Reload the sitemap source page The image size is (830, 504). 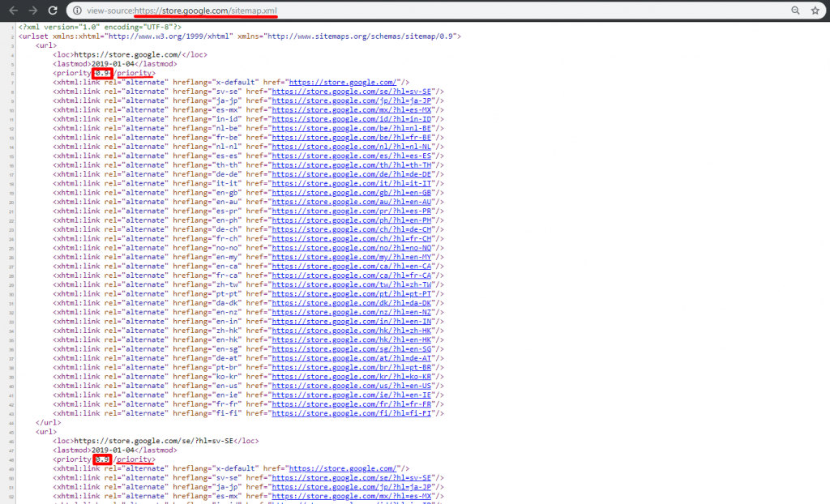pos(52,11)
